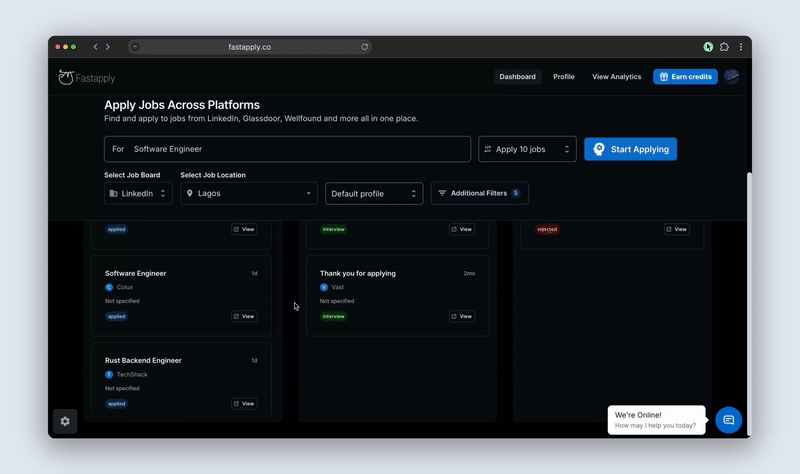Open the Apply 10 jobs selector
Image resolution: width=800 pixels, height=474 pixels.
point(527,149)
